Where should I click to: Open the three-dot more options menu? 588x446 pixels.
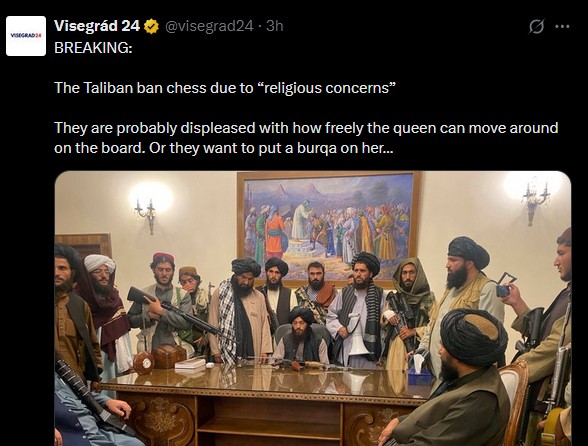coord(562,26)
